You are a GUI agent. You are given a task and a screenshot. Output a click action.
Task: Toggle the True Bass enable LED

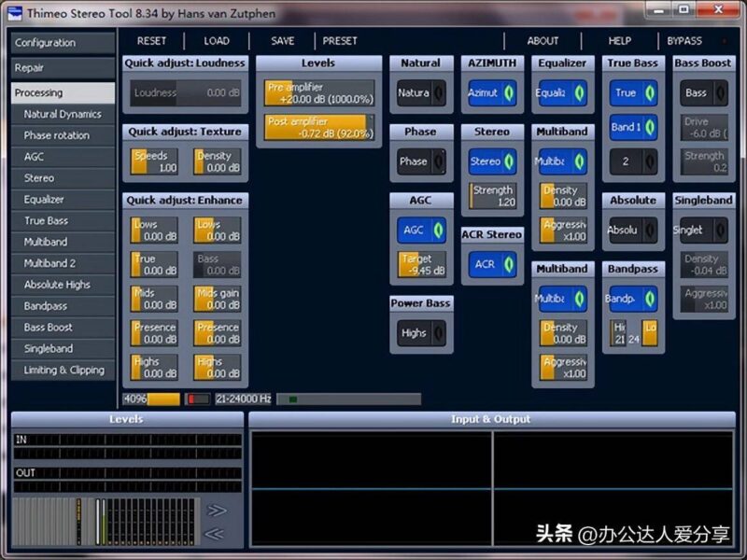pos(650,92)
